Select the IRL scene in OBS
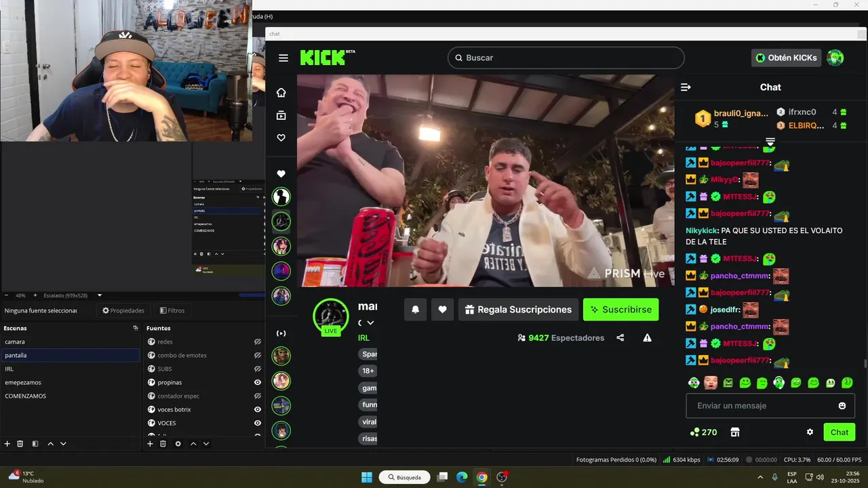The image size is (868, 488). tap(70, 369)
